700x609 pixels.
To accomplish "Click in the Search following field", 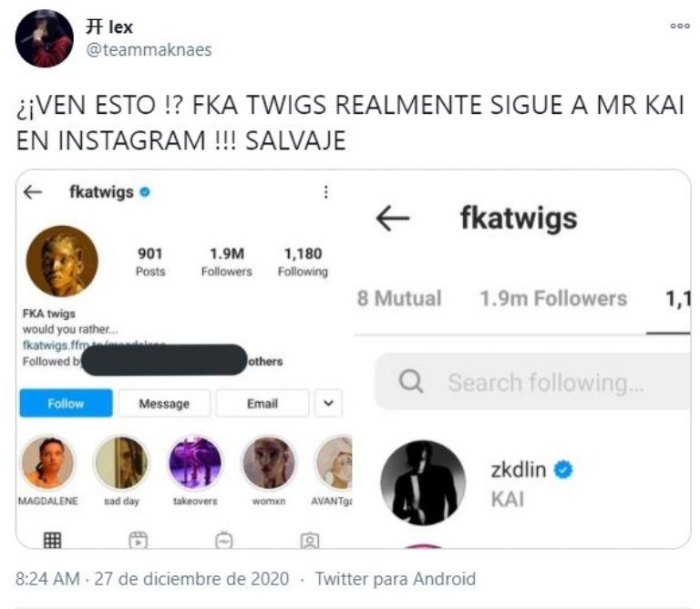I will point(533,381).
